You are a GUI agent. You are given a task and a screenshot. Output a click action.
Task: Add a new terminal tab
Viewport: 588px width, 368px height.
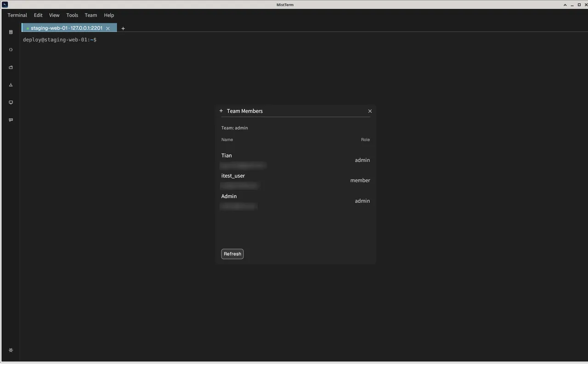[x=123, y=29]
